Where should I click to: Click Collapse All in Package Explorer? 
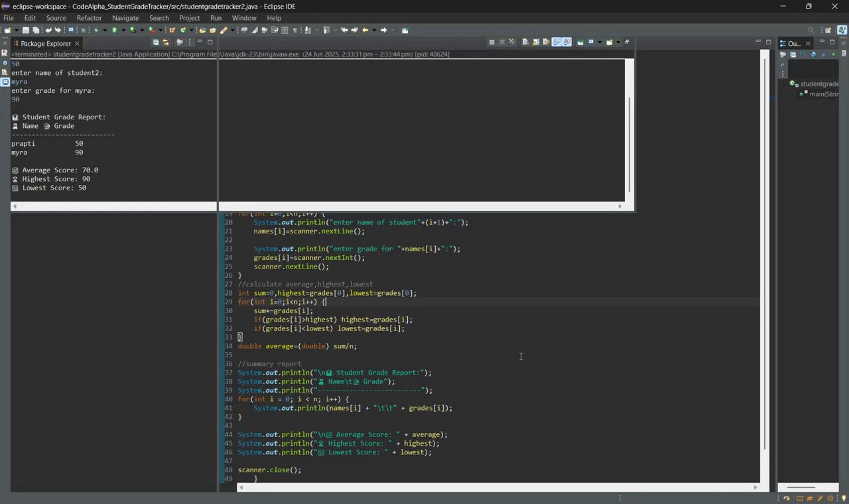coord(157,42)
